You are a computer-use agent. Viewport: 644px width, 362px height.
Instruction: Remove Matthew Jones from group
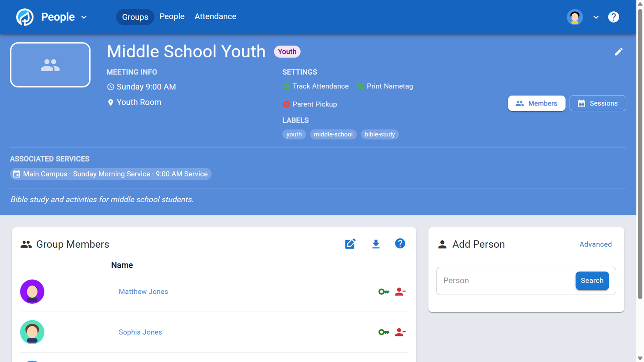point(400,292)
